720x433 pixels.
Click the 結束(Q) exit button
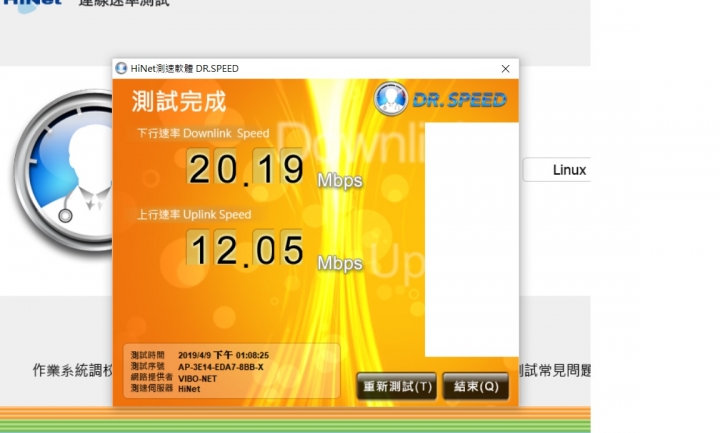coord(476,386)
